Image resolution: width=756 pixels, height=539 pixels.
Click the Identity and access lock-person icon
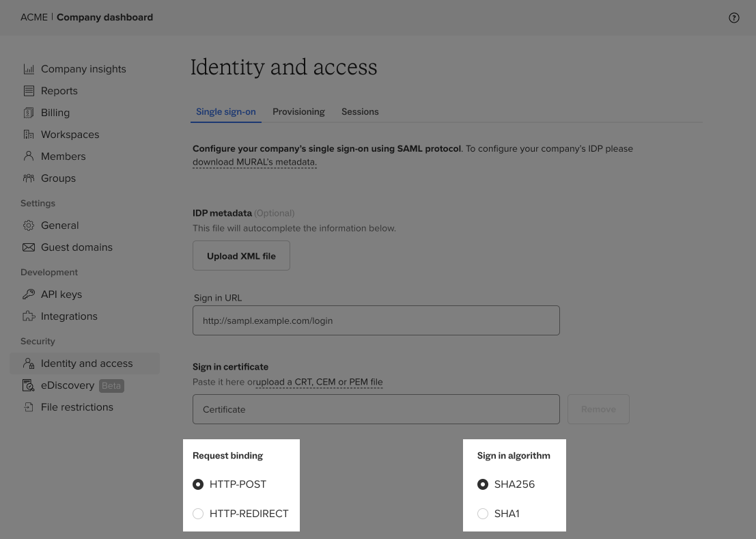coord(29,363)
